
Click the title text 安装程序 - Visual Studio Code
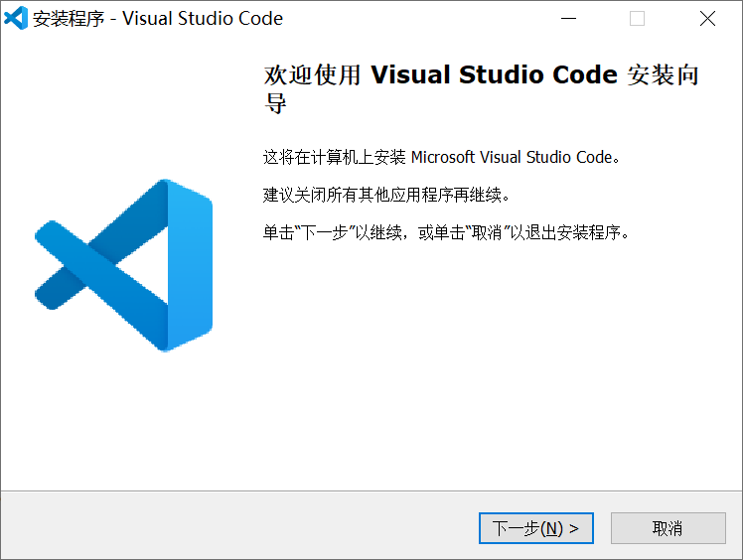click(x=158, y=19)
